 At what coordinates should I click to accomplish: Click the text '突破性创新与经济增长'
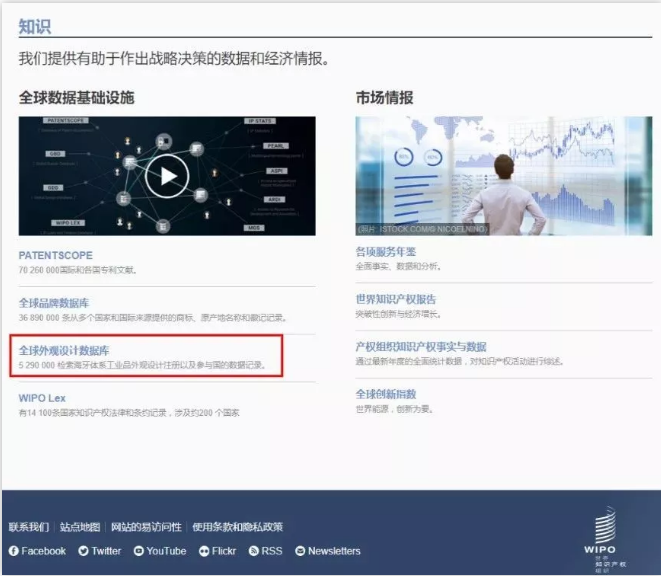398,314
